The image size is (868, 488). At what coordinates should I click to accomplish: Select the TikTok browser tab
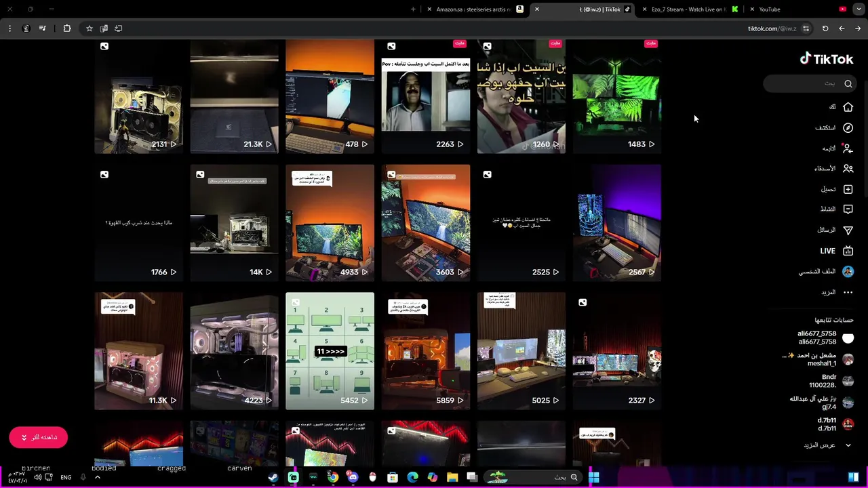click(583, 9)
